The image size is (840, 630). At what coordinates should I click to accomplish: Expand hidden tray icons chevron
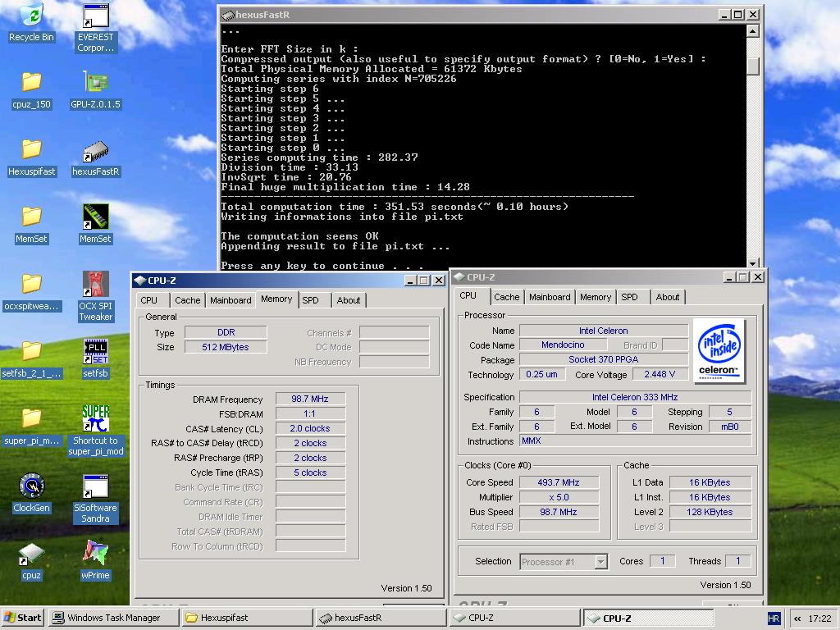coord(797,619)
